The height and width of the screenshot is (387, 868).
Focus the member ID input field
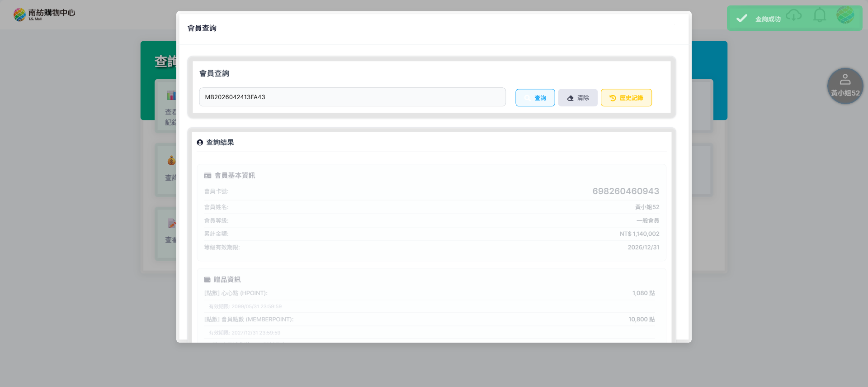(352, 97)
